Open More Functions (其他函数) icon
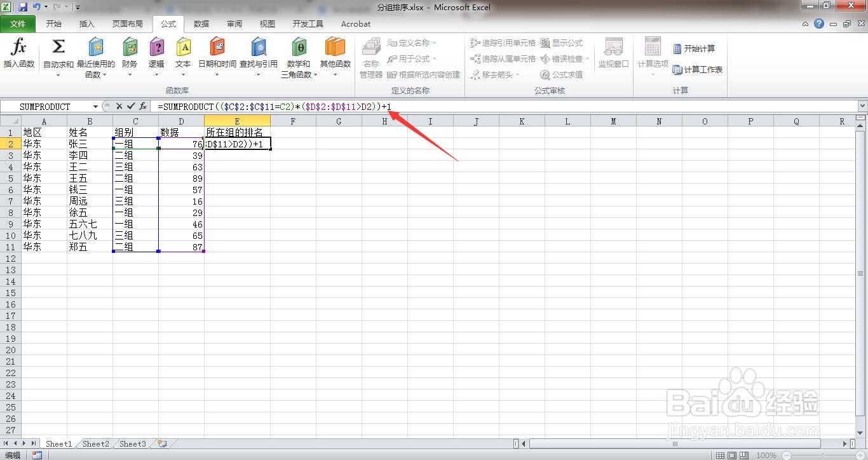This screenshot has height=460, width=868. [335, 46]
